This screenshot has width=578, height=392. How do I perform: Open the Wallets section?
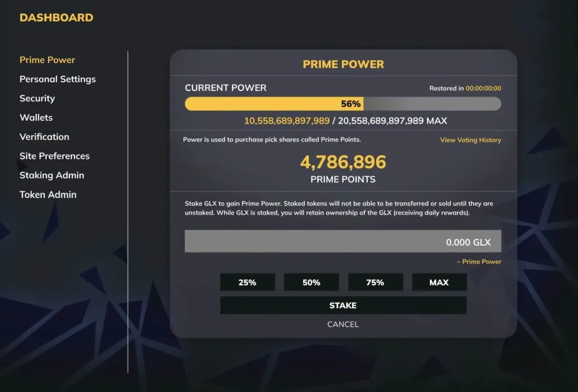pyautogui.click(x=36, y=118)
